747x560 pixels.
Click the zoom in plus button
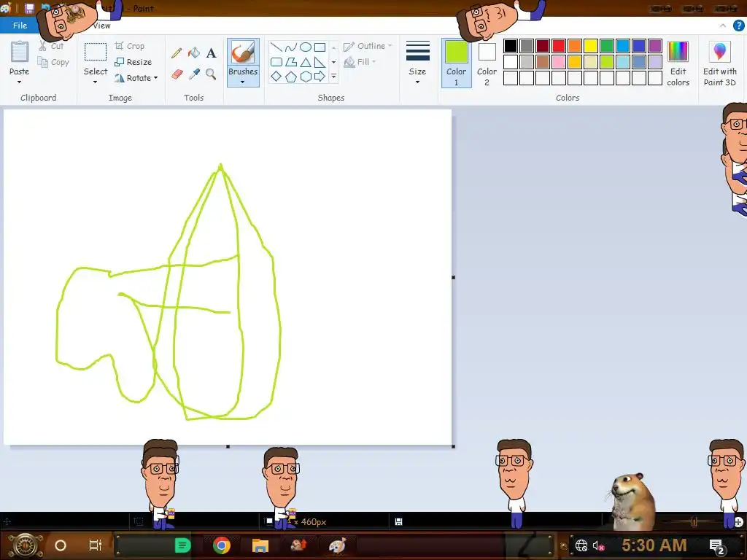point(738,522)
